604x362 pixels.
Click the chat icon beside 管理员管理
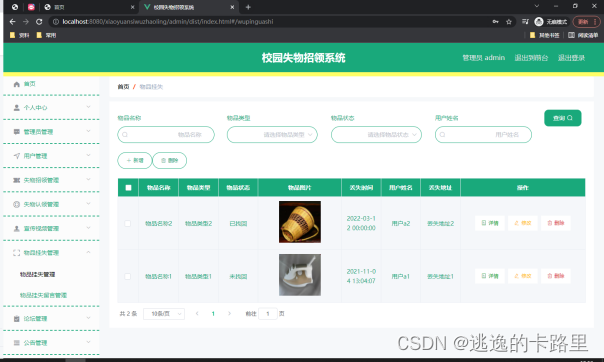point(17,132)
